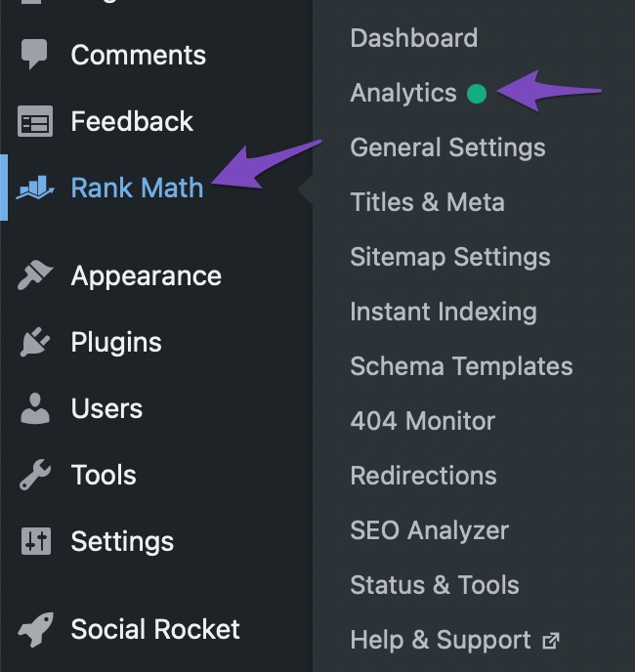Open Analytics in the Rank Math submenu
635x672 pixels.
pyautogui.click(x=403, y=93)
